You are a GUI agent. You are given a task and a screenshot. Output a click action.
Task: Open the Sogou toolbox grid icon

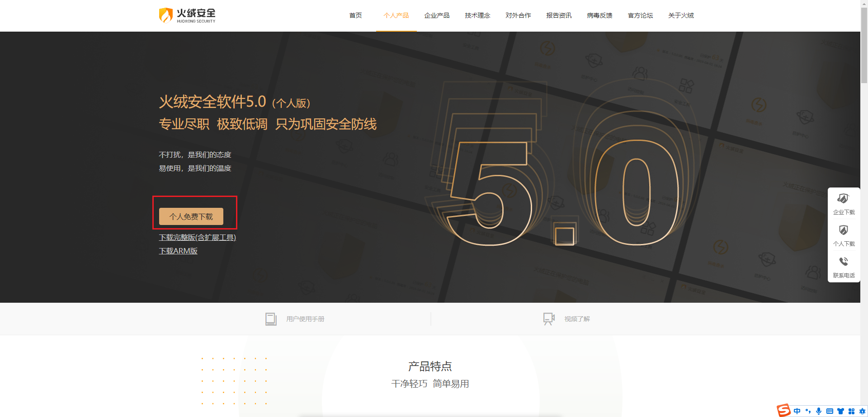coord(851,411)
